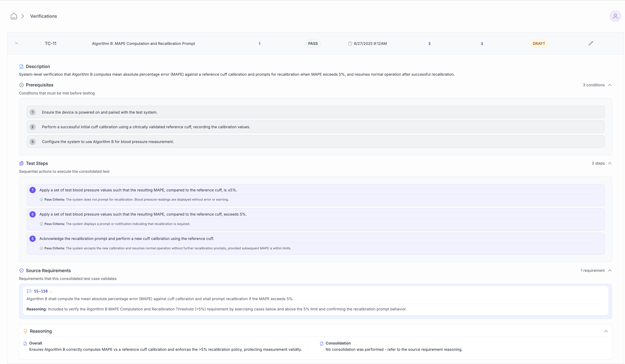The image size is (625, 364).
Task: Click the Consolidation document icon
Action: coord(321,343)
